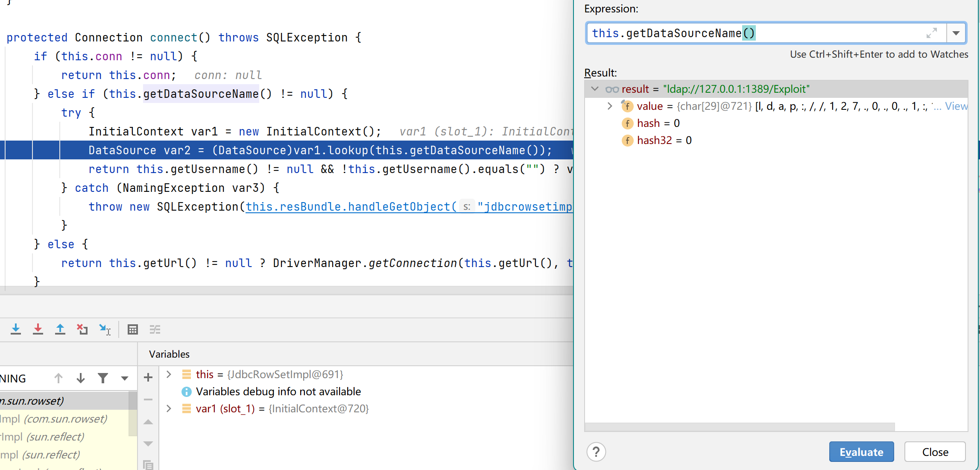Viewport: 980px width, 470px height.
Task: Click the frames filter funnel icon
Action: 103,378
